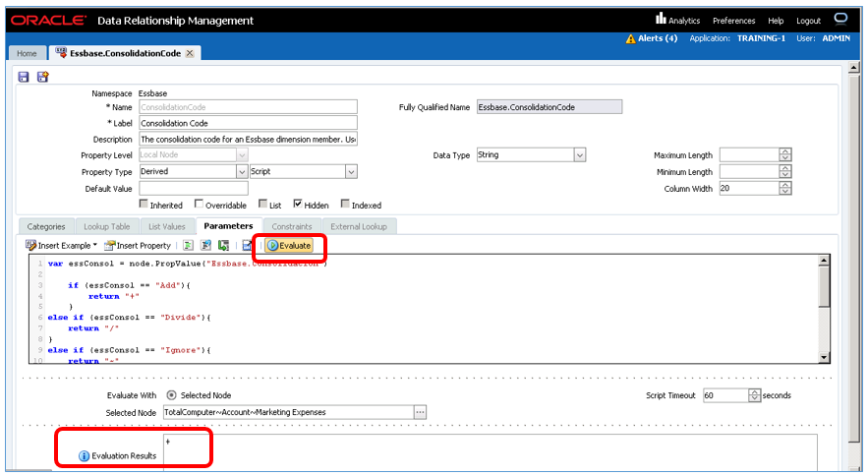Click the Insert Property button

[138, 246]
